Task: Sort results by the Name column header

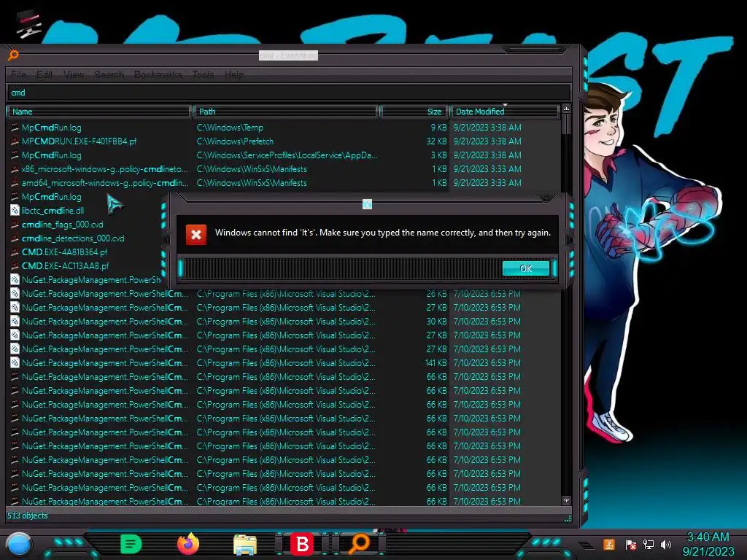Action: (x=99, y=112)
